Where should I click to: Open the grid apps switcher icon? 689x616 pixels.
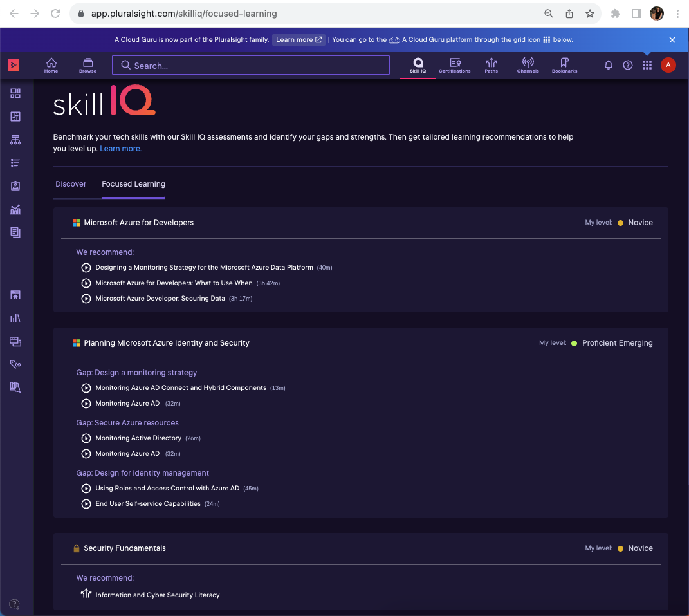point(647,65)
